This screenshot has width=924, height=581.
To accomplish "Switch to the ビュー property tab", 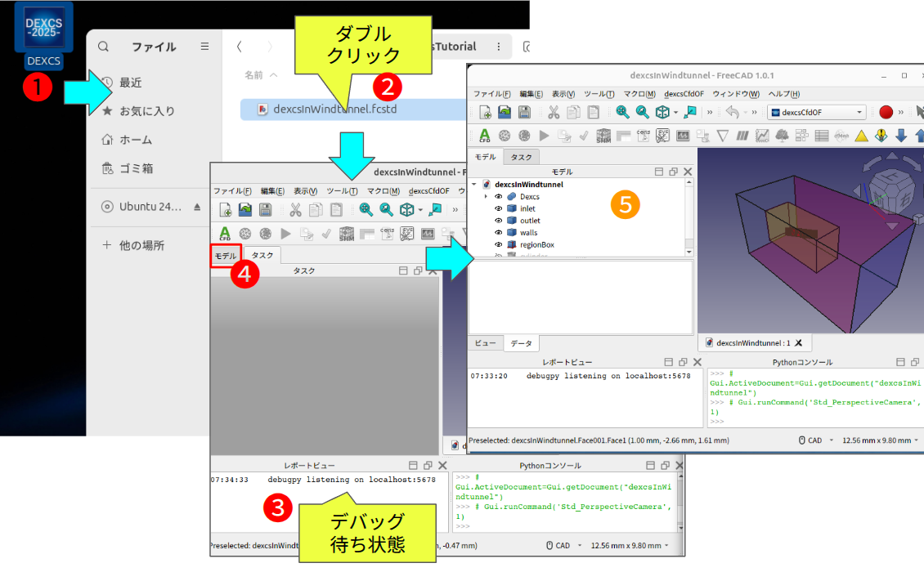I will (485, 344).
